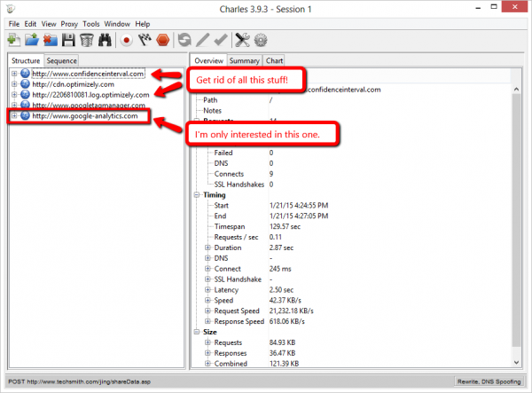Click the Open Session folder icon
This screenshot has width=532, height=393.
32,40
